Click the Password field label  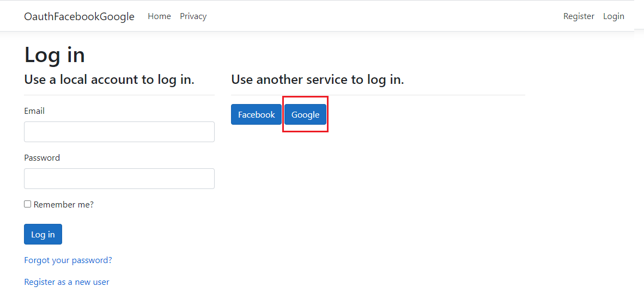tap(42, 158)
